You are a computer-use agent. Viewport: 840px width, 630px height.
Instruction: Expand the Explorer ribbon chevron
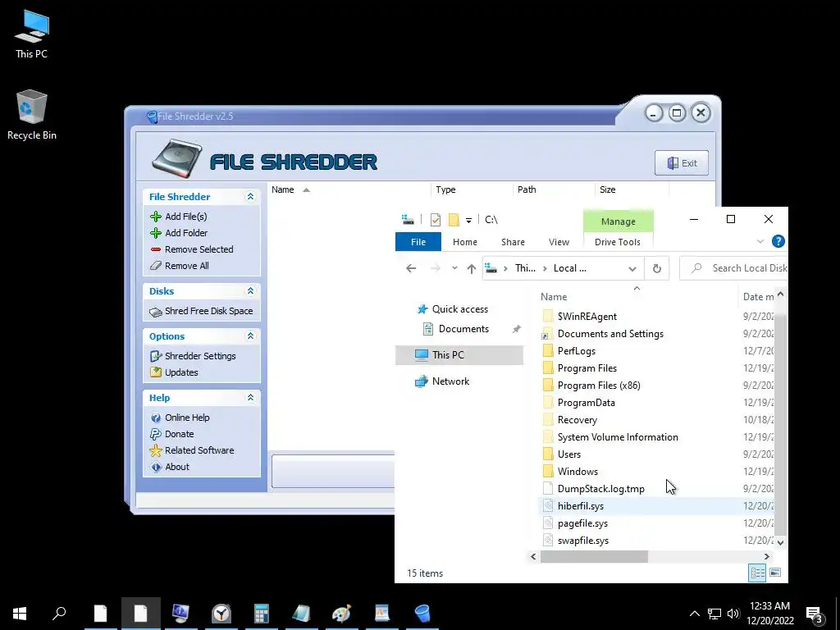pyautogui.click(x=760, y=242)
